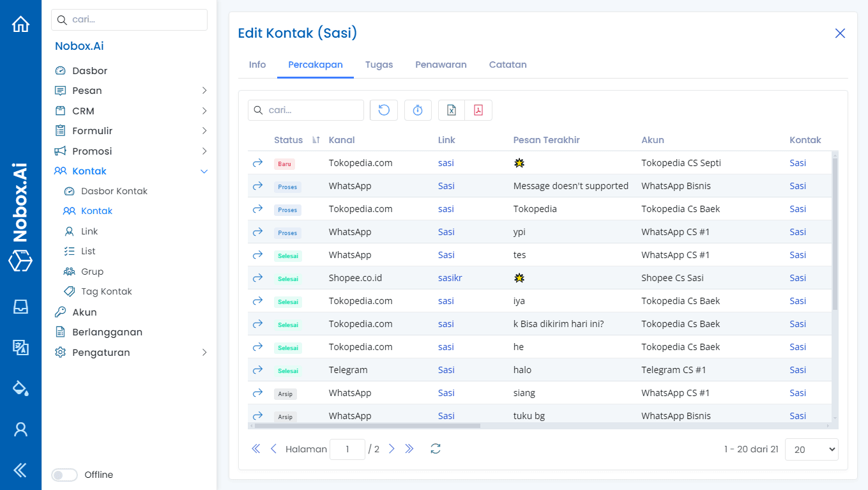Open the profile person icon in the sidebar
The height and width of the screenshot is (490, 868).
click(x=20, y=429)
